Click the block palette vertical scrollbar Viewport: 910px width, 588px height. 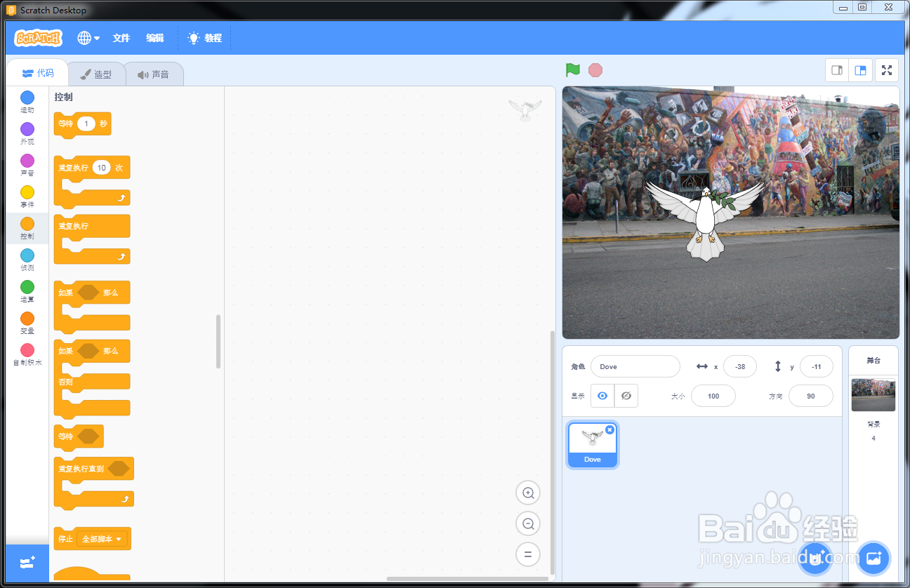point(218,341)
